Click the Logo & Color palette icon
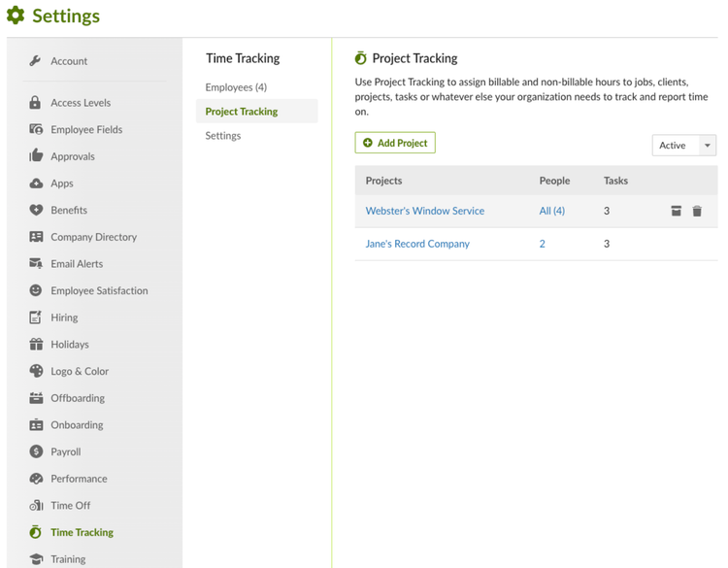 [36, 371]
